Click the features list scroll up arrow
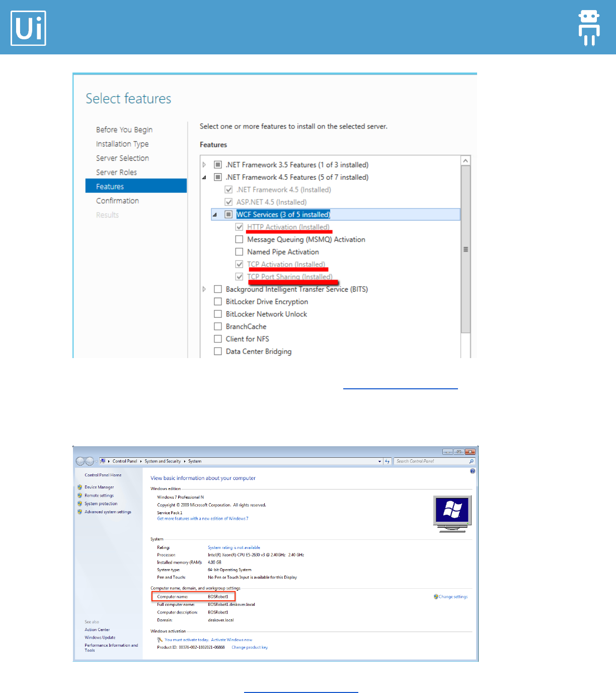The width and height of the screenshot is (616, 693). pos(466,161)
